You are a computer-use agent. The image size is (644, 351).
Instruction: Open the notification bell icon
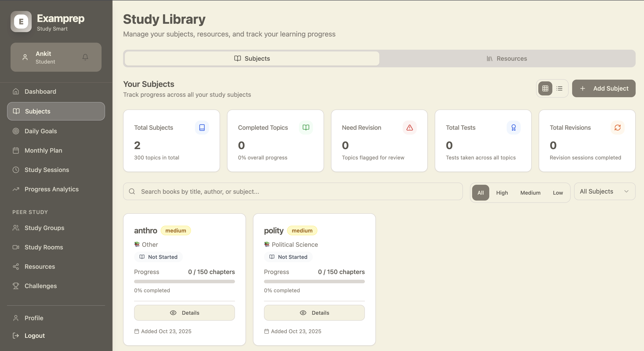pyautogui.click(x=85, y=57)
